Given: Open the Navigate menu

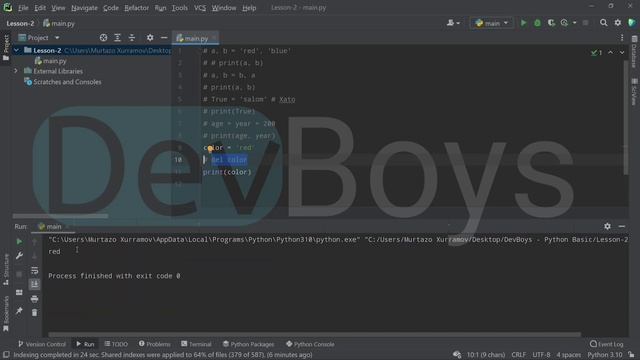Looking at the screenshot, I should pyautogui.click(x=84, y=8).
